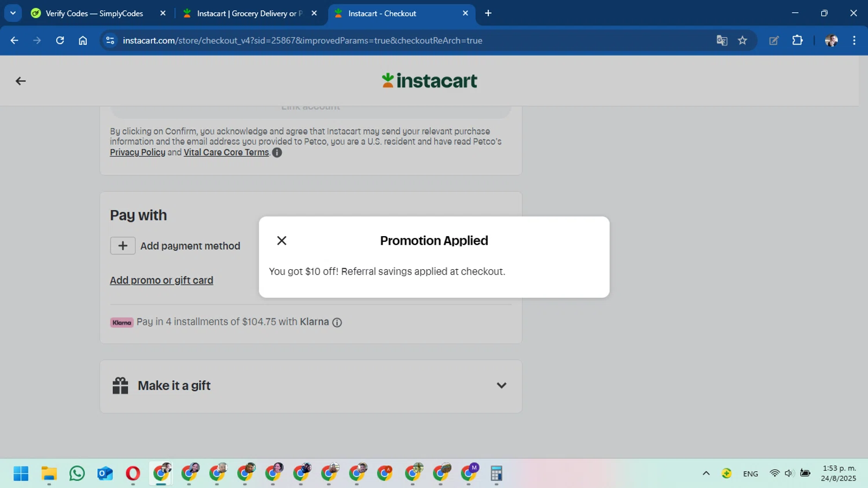The height and width of the screenshot is (488, 868).
Task: Reload the current page
Action: pyautogui.click(x=60, y=41)
